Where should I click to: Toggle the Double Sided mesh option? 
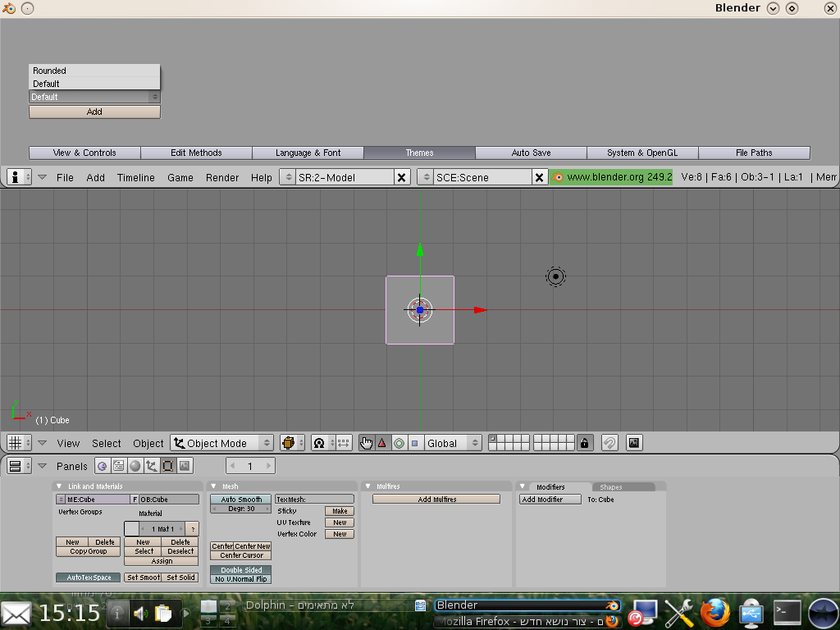point(241,570)
